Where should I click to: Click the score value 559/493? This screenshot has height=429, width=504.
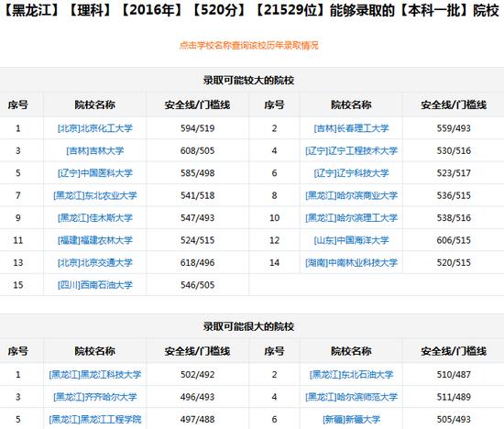tap(454, 128)
